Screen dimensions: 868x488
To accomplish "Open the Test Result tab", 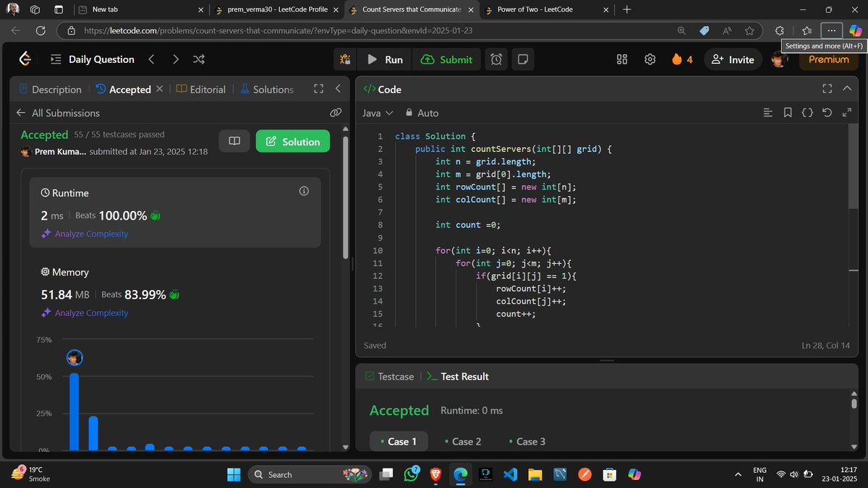I will pos(458,376).
